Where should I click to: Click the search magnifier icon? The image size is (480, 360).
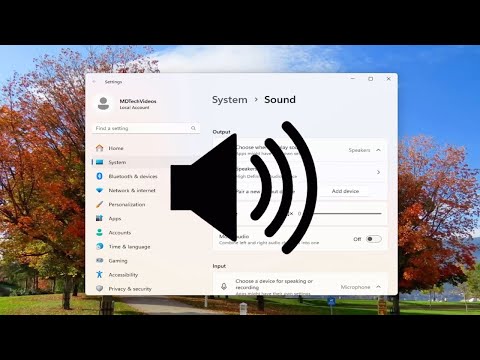(x=193, y=128)
